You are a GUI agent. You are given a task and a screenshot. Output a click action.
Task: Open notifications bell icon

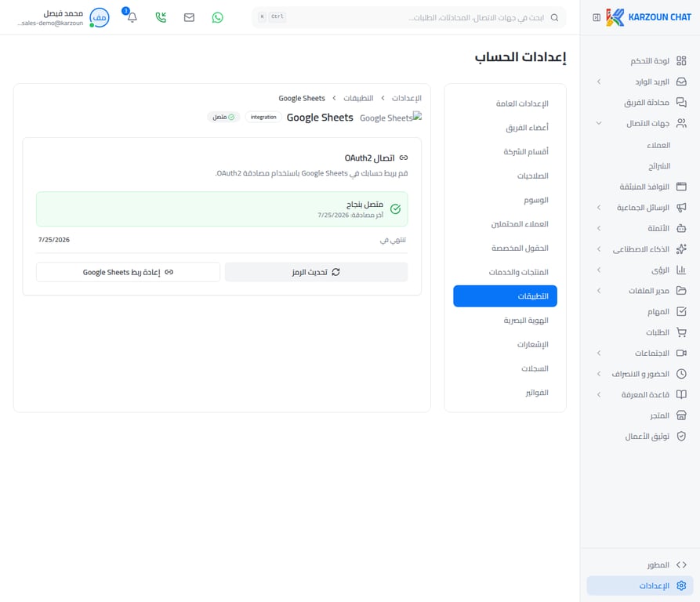tap(132, 17)
